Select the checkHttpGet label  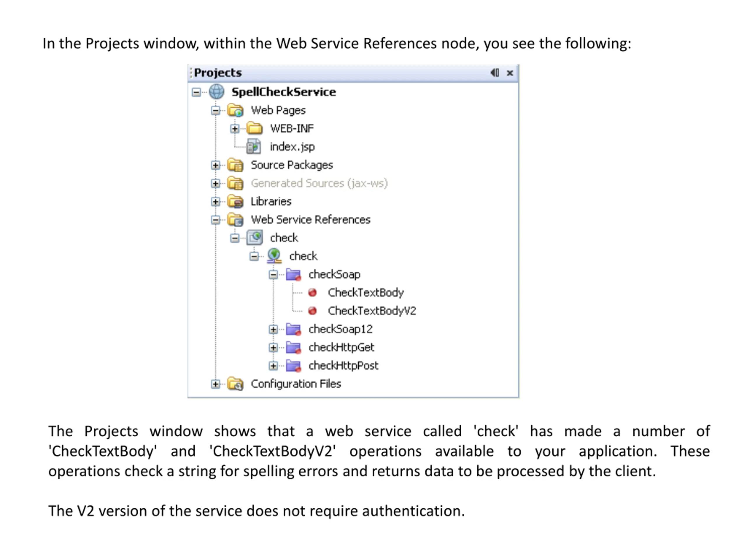(x=341, y=347)
